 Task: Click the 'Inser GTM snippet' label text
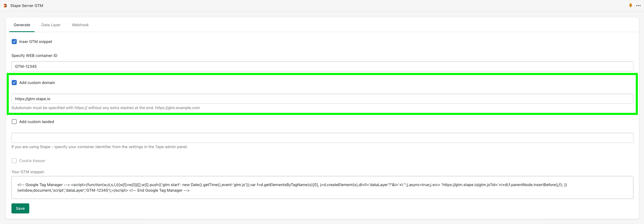(36, 41)
